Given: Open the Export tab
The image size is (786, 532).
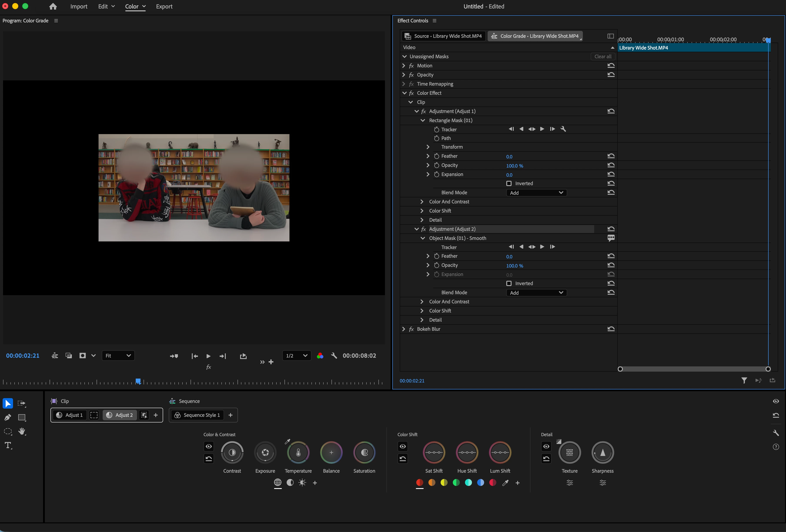Looking at the screenshot, I should coord(164,7).
